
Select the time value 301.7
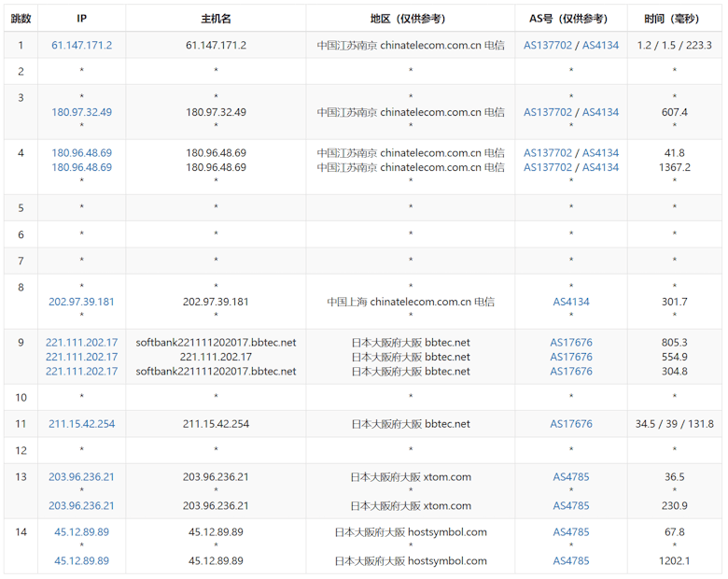[x=675, y=302]
